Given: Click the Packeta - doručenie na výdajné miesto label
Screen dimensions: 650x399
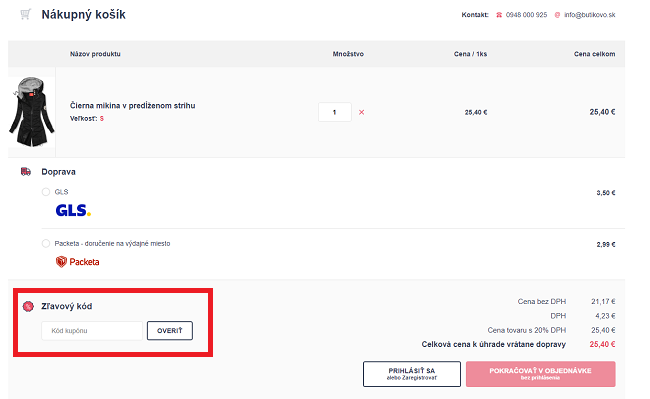Looking at the screenshot, I should [x=112, y=244].
